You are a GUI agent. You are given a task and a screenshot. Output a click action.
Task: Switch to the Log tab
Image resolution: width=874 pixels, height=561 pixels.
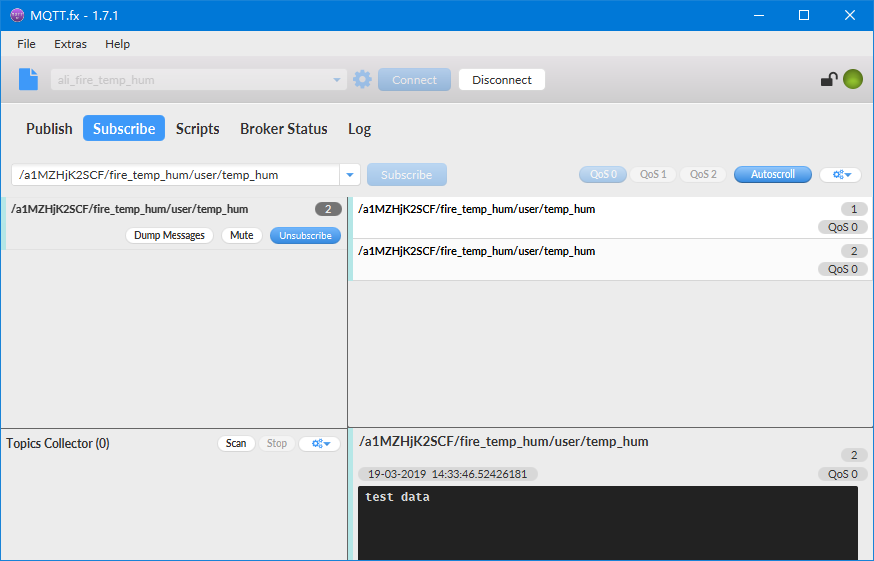360,129
